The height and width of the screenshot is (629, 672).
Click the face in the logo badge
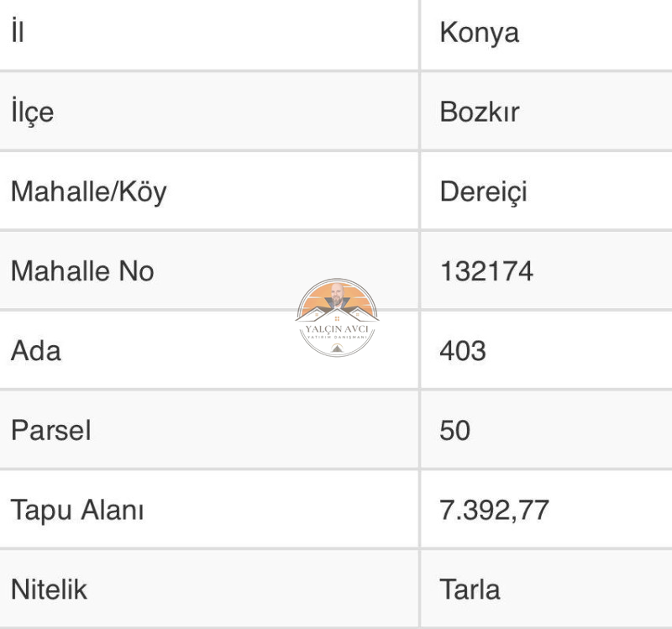337,293
